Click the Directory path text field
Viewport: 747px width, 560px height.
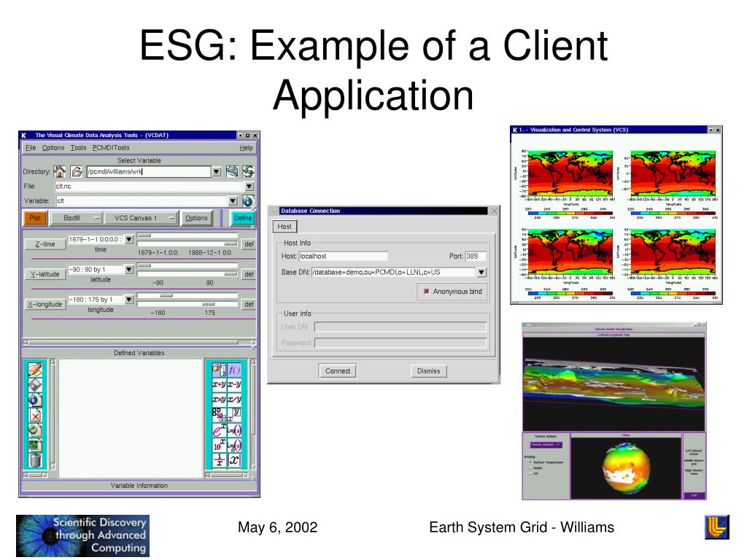point(149,172)
